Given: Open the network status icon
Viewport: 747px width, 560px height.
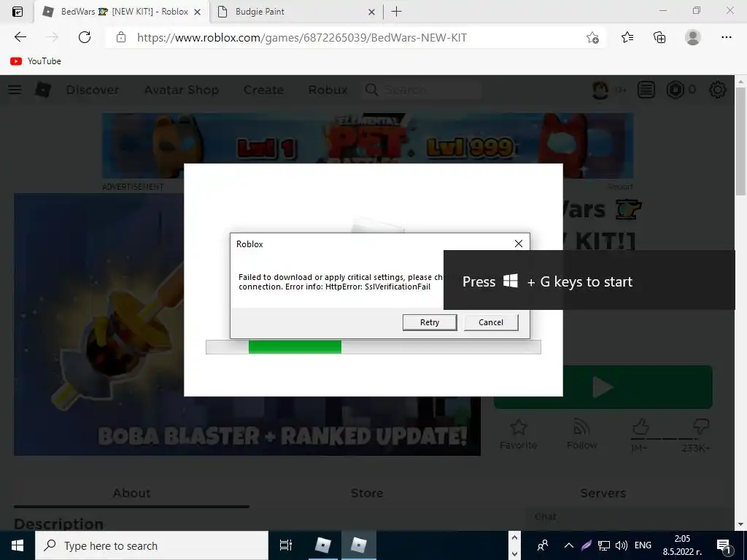Looking at the screenshot, I should 604,545.
